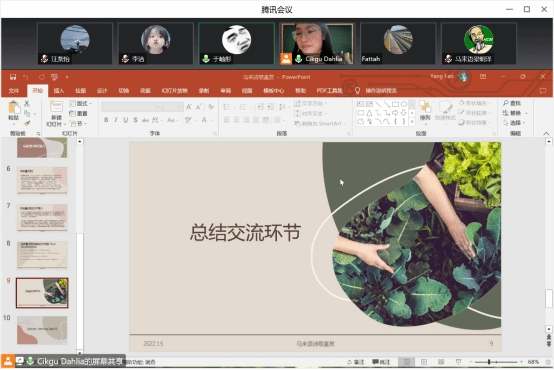This screenshot has height=370, width=554.
Task: Expand the Layout (版式) dropdown
Action: pyautogui.click(x=81, y=104)
